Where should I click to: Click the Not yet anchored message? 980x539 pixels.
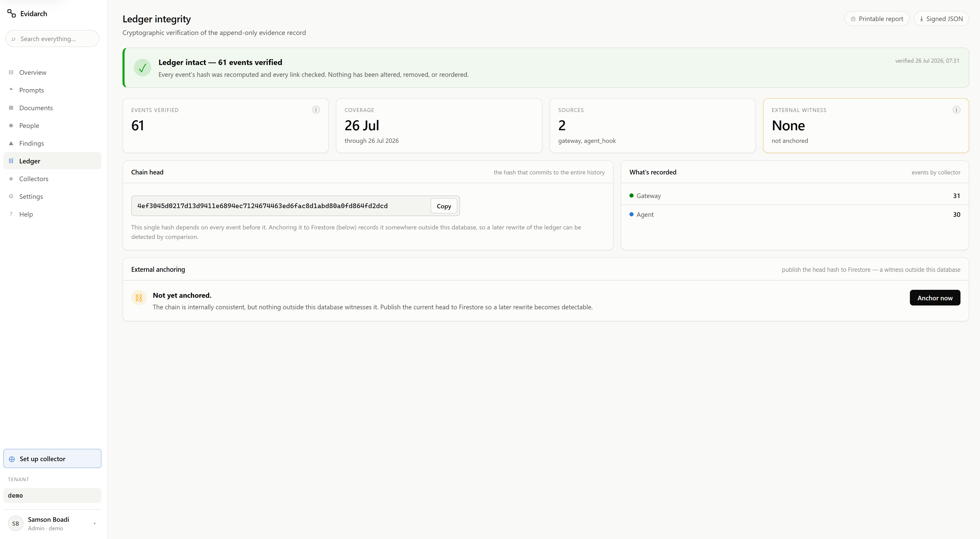(182, 295)
